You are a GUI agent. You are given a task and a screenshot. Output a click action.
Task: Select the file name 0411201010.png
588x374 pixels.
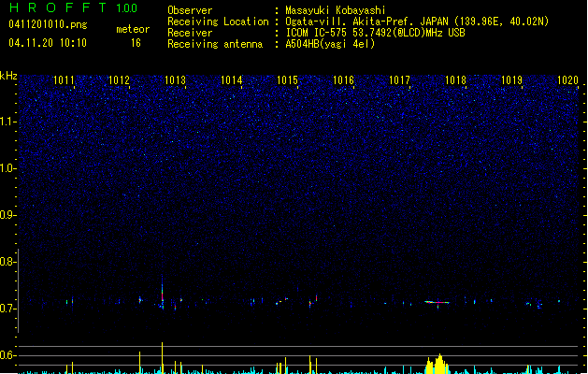(x=48, y=24)
